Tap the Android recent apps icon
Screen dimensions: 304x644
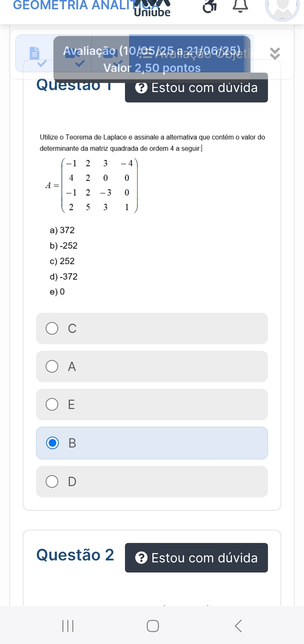tap(68, 626)
